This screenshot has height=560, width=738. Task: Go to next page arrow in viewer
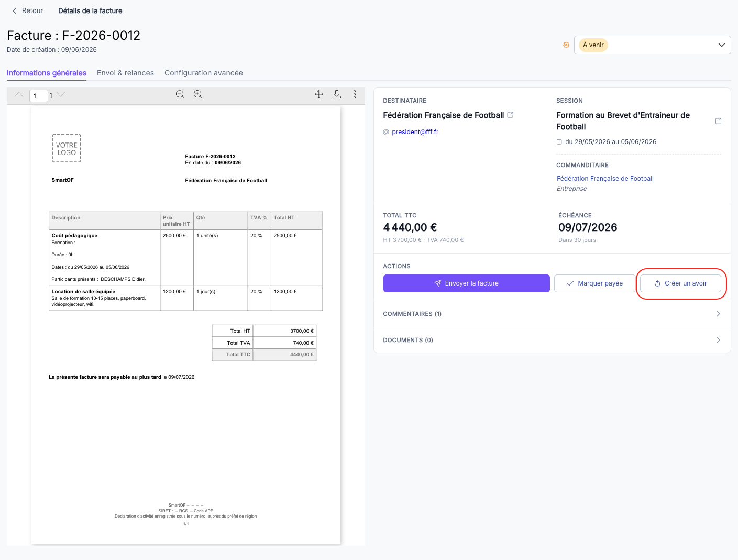click(x=61, y=94)
